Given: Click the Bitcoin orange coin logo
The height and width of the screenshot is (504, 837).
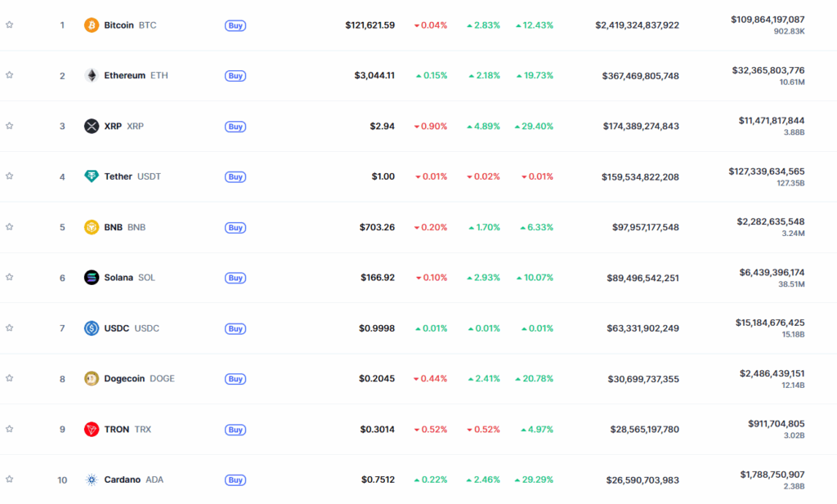Looking at the screenshot, I should click(92, 25).
